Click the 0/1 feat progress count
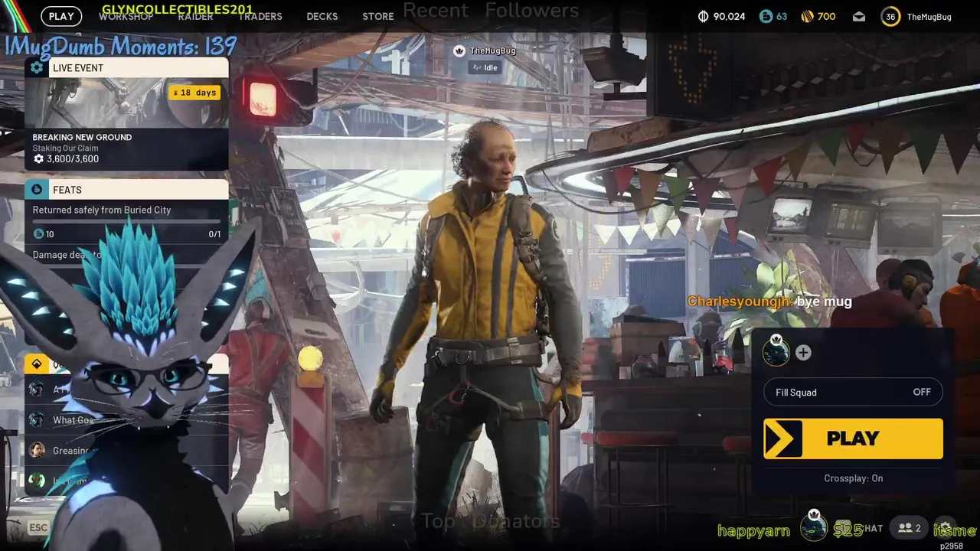Viewport: 980px width, 551px height. point(214,234)
